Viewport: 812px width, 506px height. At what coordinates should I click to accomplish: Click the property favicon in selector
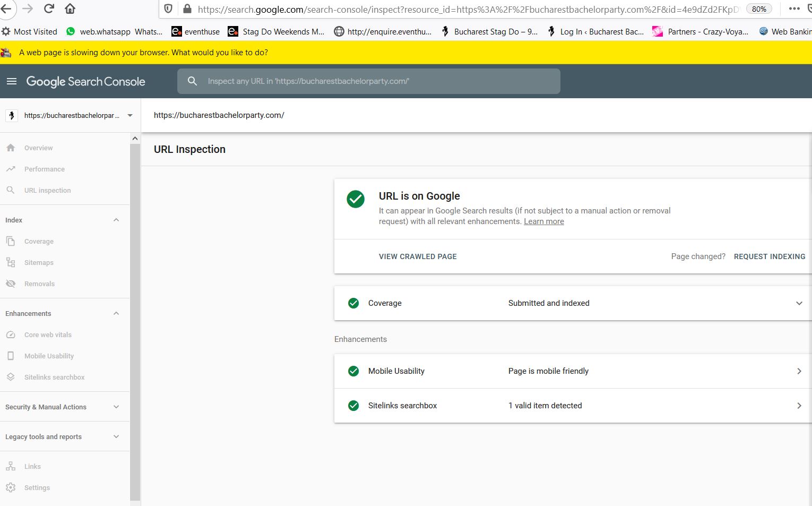click(x=12, y=115)
